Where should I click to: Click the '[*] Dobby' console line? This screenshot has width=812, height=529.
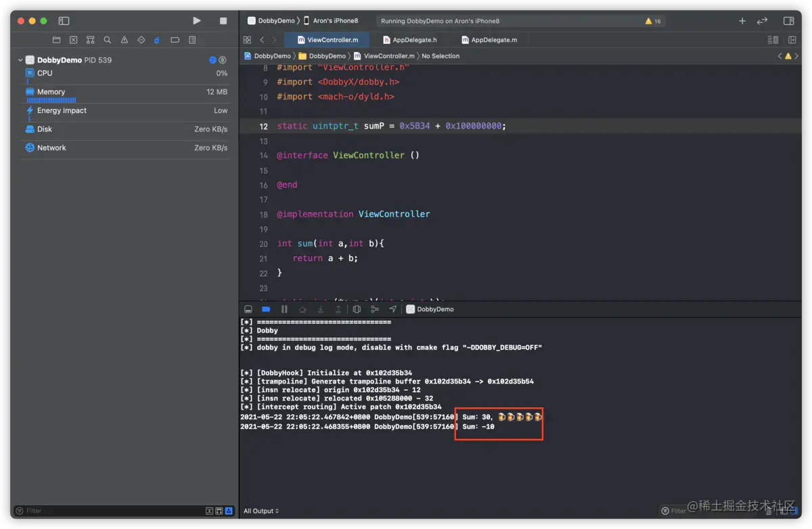pyautogui.click(x=259, y=331)
